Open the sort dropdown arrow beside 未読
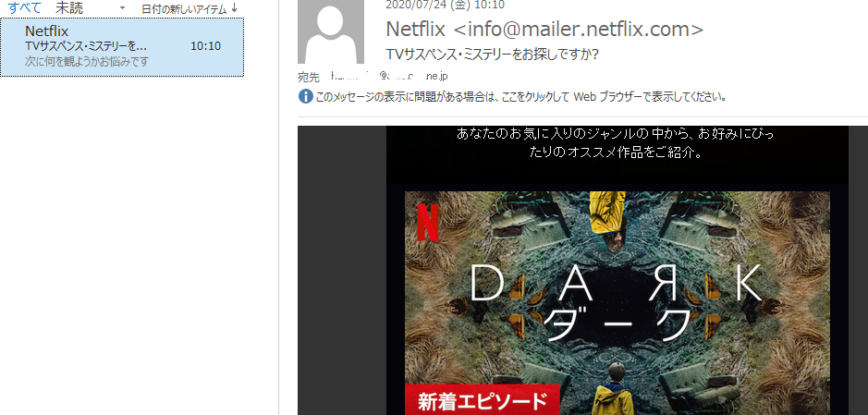 tap(122, 9)
